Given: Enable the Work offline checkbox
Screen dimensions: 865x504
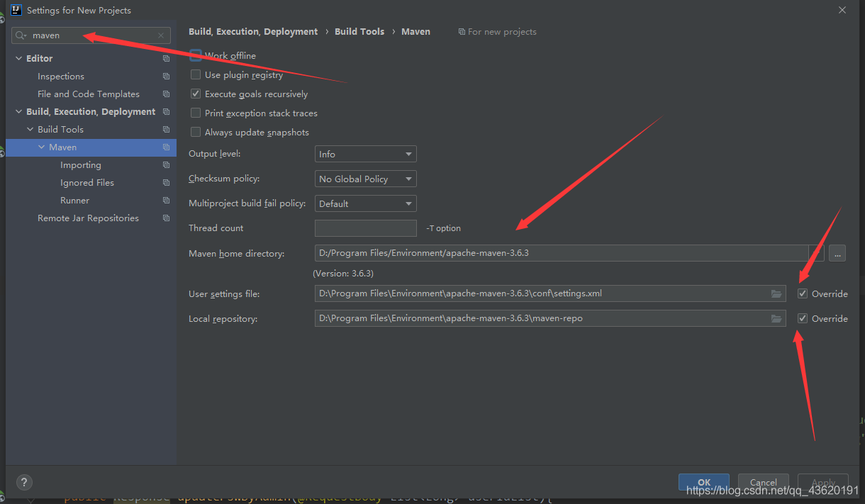Looking at the screenshot, I should tap(195, 55).
